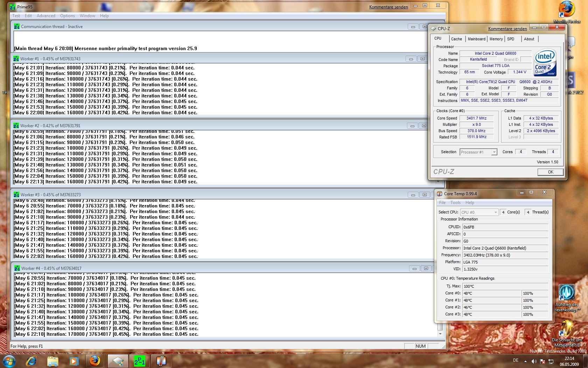Open Firefox from the taskbar
This screenshot has height=368, width=588.
[x=95, y=361]
